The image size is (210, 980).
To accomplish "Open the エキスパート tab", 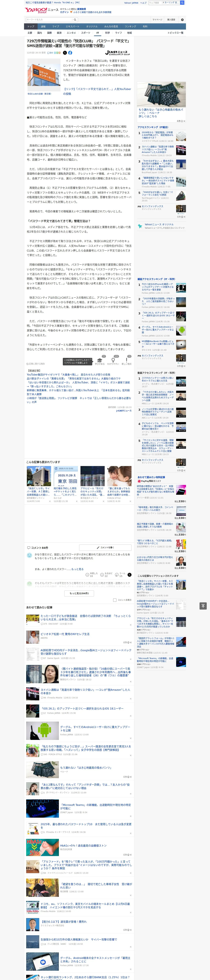I will pos(72,27).
